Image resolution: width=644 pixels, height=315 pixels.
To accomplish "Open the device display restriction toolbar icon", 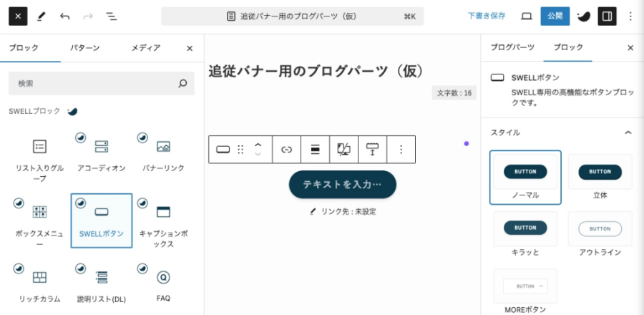I will (343, 150).
